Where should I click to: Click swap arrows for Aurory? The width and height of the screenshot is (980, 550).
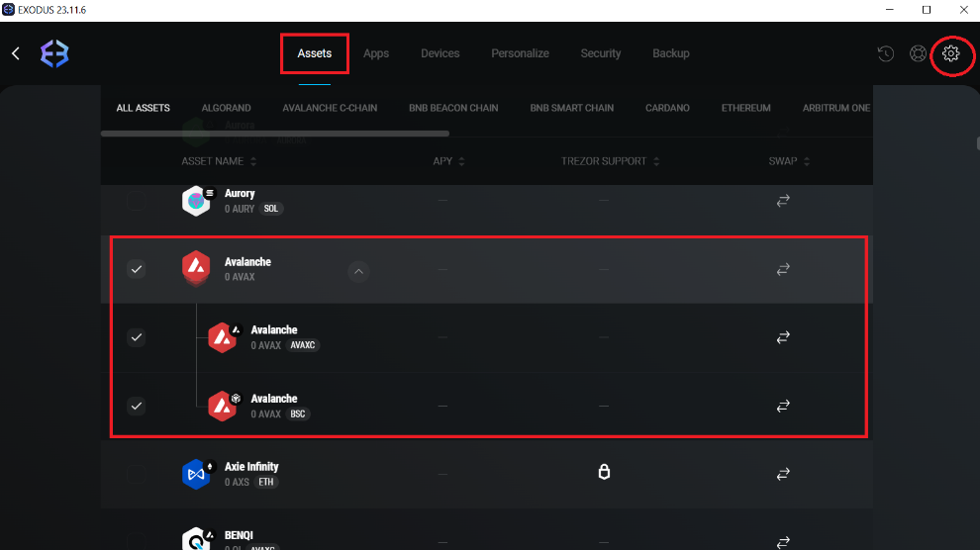(x=783, y=201)
